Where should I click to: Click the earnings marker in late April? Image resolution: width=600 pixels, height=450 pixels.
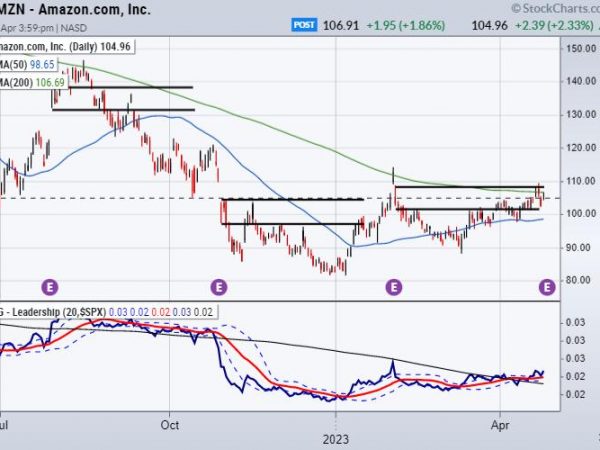tap(547, 287)
